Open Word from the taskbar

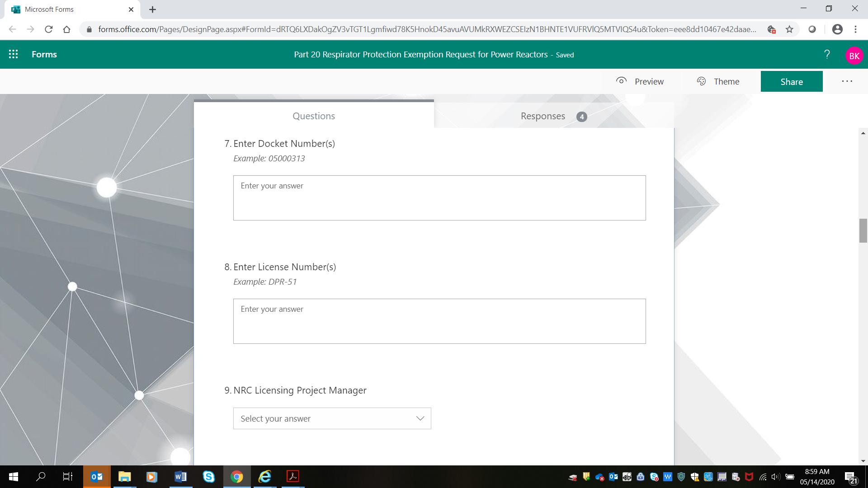click(180, 476)
